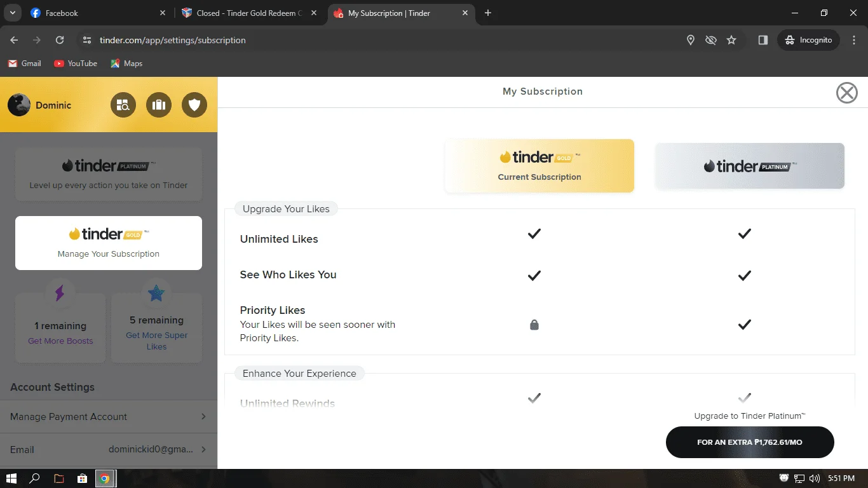Close the My Subscription panel
Viewport: 868px width, 488px height.
(846, 93)
